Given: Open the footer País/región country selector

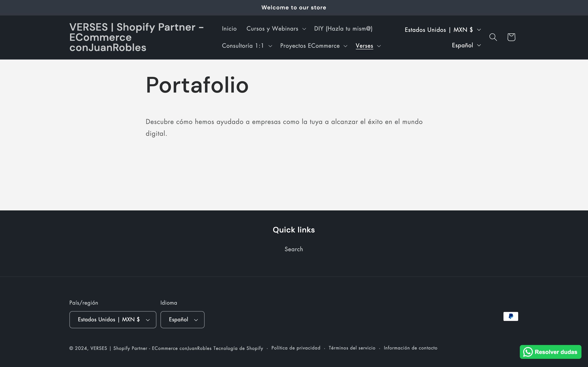Looking at the screenshot, I should click(x=113, y=319).
